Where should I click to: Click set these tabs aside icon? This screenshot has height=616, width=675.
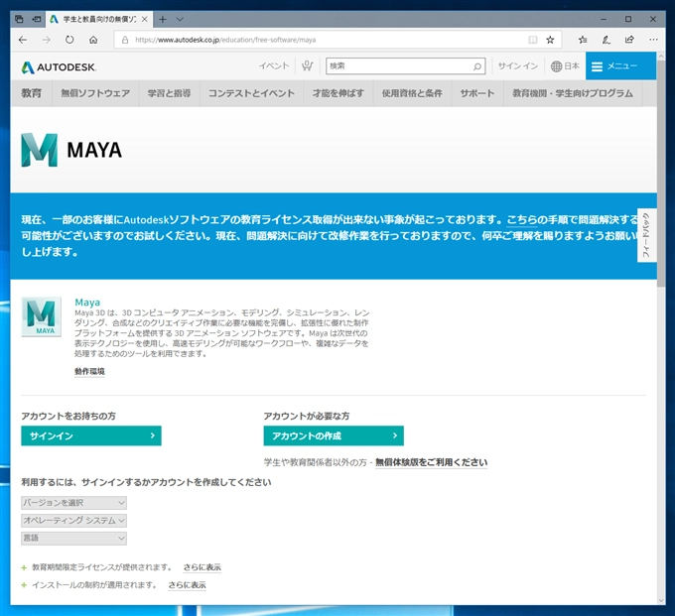(37, 19)
